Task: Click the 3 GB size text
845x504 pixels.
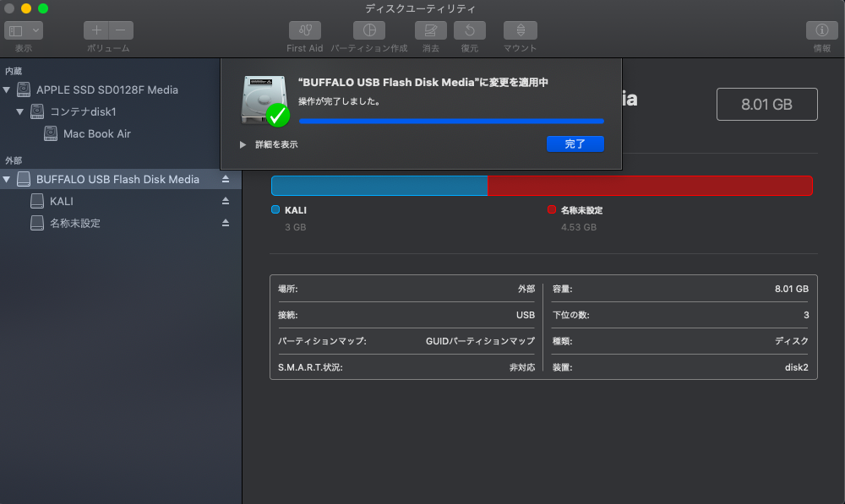Action: coord(295,227)
